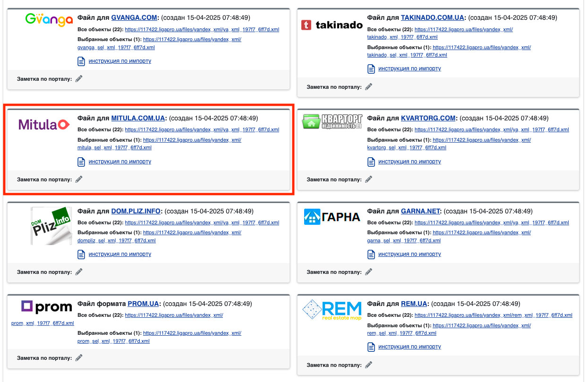Click document icon in Takinado card

[x=371, y=69]
